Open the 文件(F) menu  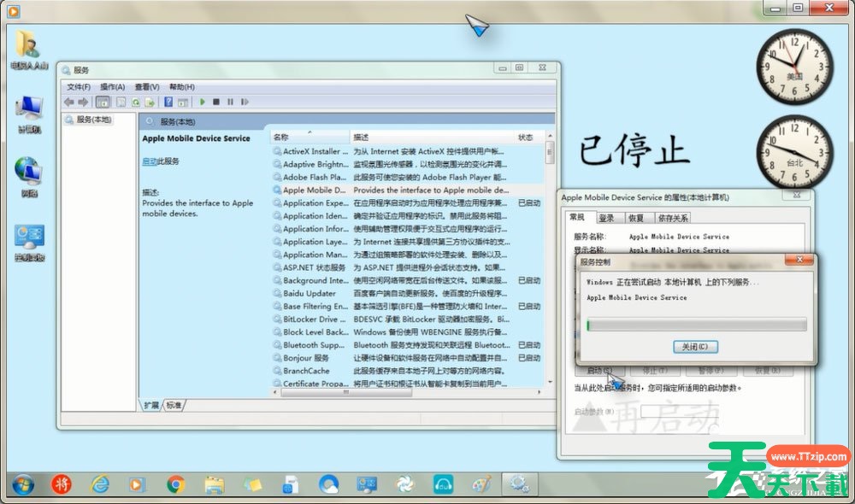79,86
